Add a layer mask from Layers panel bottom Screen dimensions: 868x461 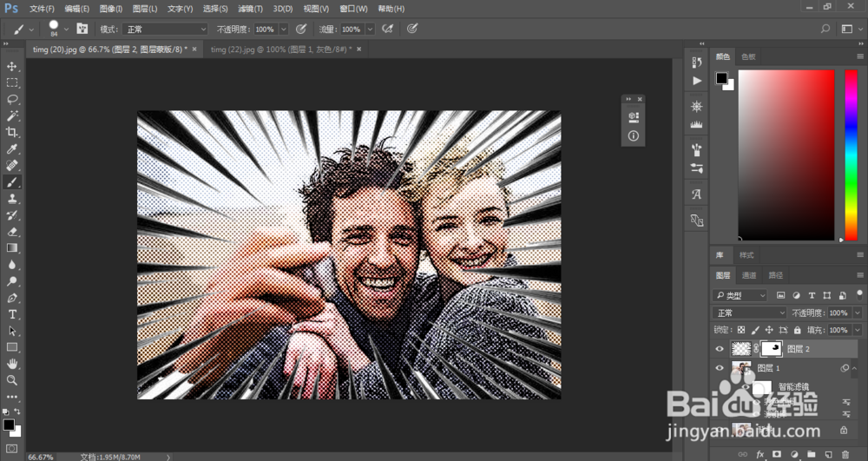coord(777,454)
